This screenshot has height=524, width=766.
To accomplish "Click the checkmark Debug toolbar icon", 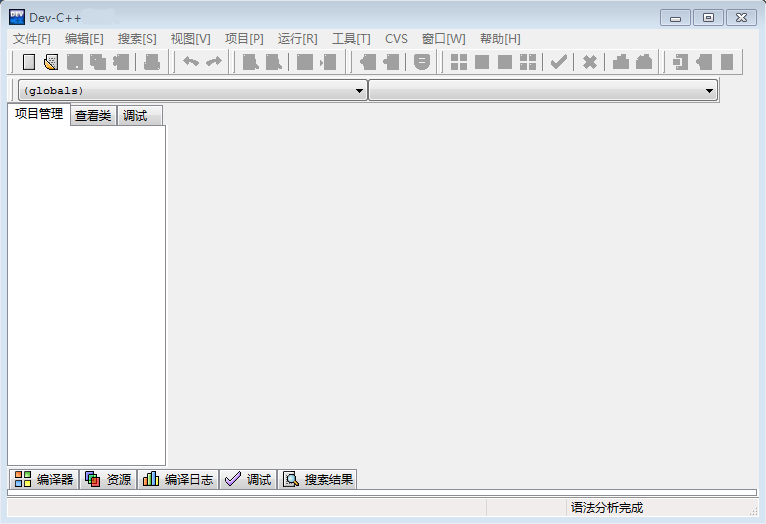I will [x=558, y=62].
